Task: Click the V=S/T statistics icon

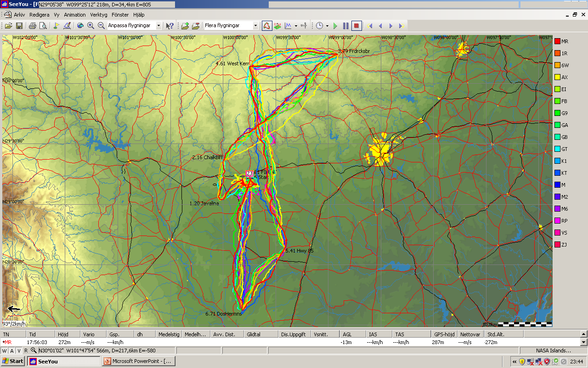Action: tap(303, 26)
